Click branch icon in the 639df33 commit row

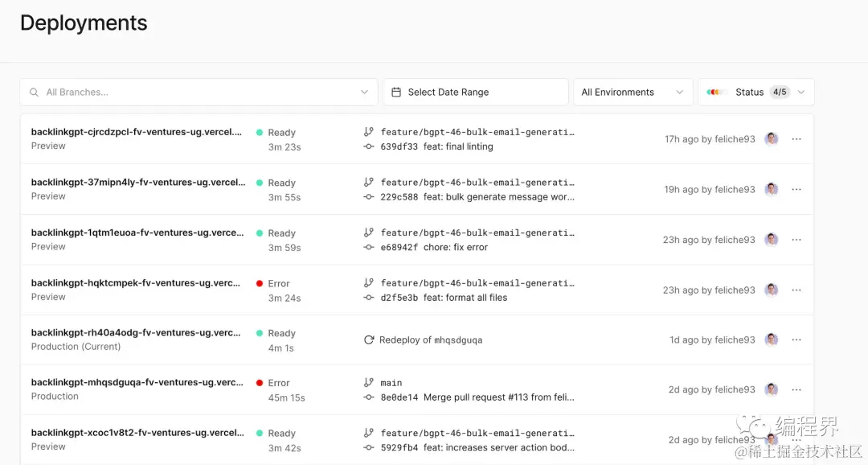[x=369, y=132]
